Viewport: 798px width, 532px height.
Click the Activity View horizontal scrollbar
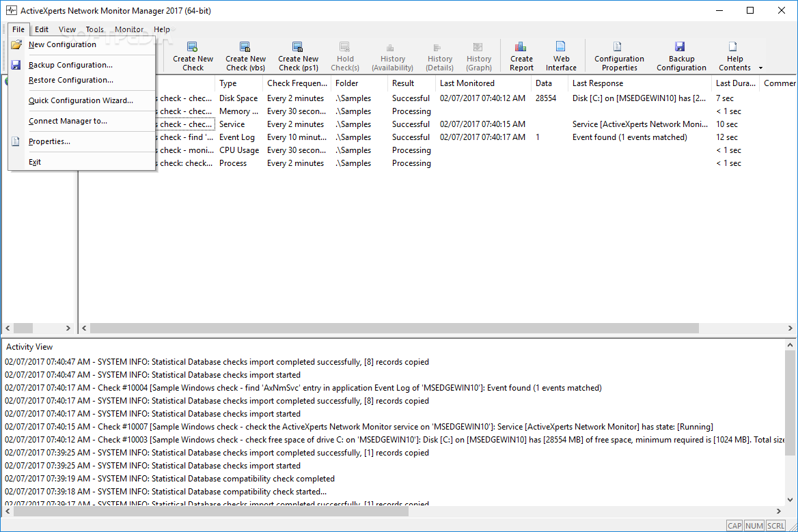pos(211,511)
